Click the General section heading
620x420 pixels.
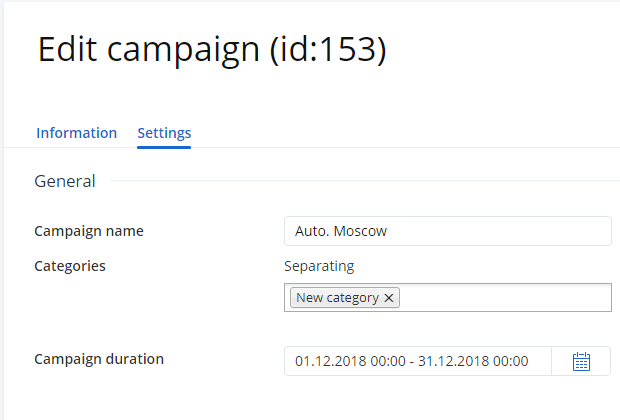65,181
